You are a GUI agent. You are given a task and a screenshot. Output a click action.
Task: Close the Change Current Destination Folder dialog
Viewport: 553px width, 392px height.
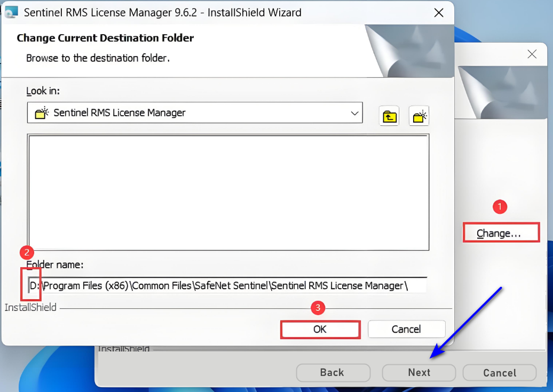pyautogui.click(x=439, y=13)
